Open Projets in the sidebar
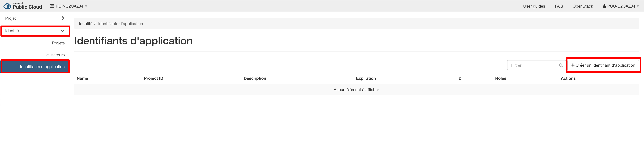Image resolution: width=644 pixels, height=144 pixels. coord(58,43)
